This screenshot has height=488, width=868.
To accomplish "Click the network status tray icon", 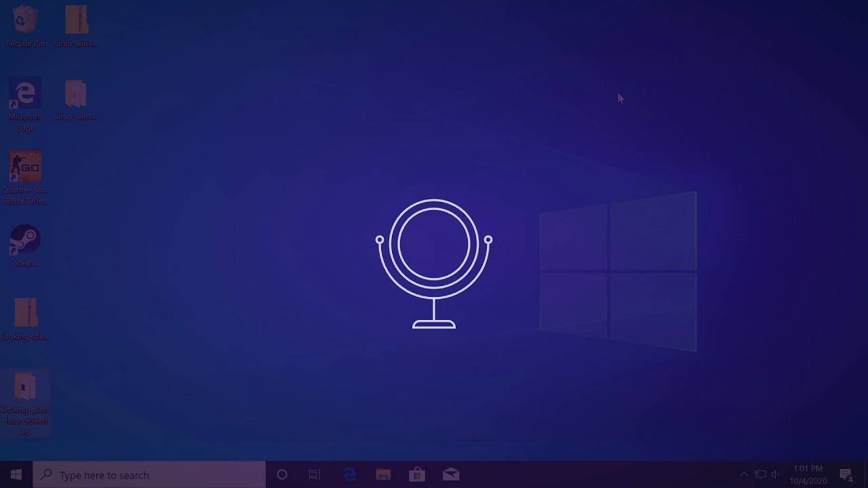I will coord(760,474).
